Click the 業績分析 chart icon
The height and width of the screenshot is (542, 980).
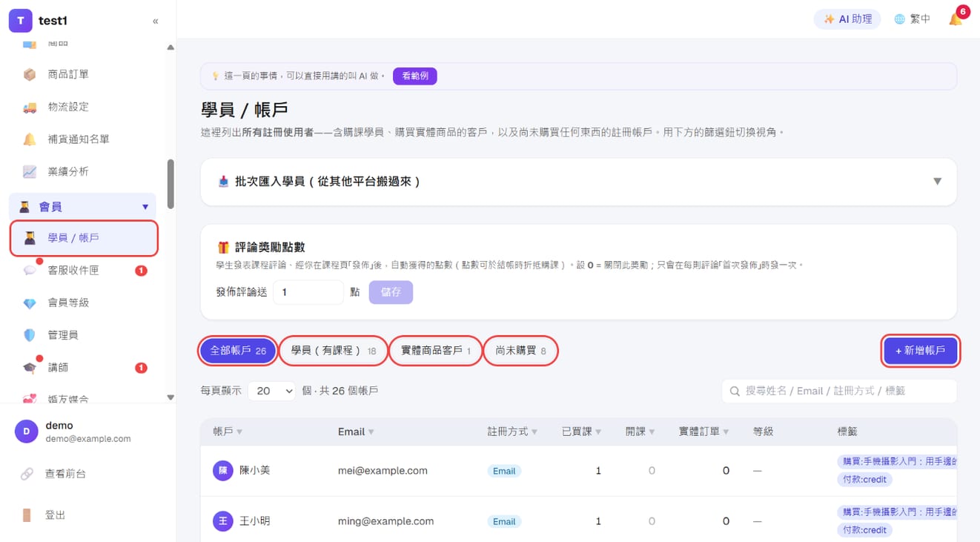click(x=30, y=171)
